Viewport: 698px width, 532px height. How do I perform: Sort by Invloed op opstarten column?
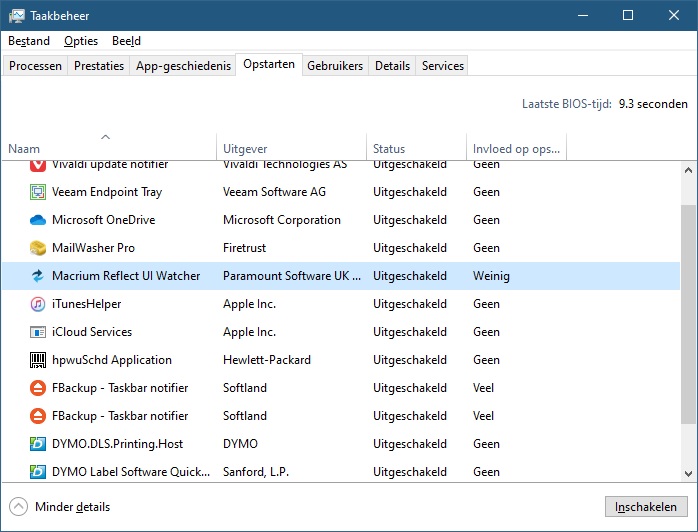pos(516,146)
